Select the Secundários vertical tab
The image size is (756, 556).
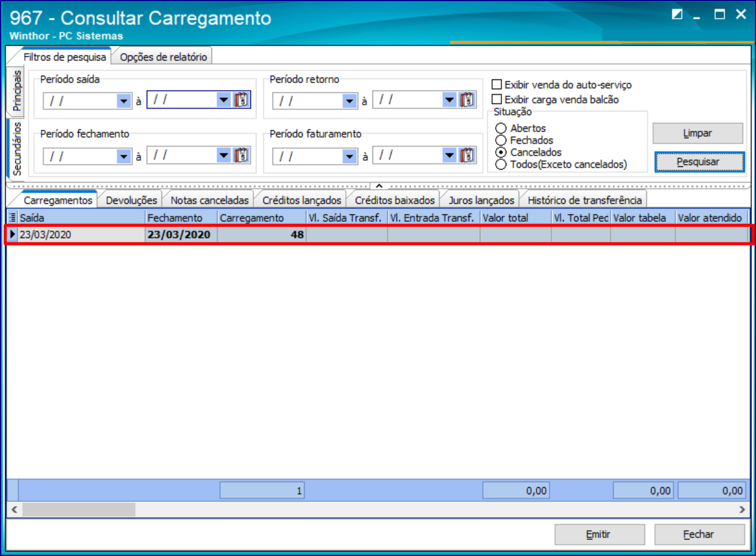(x=17, y=149)
